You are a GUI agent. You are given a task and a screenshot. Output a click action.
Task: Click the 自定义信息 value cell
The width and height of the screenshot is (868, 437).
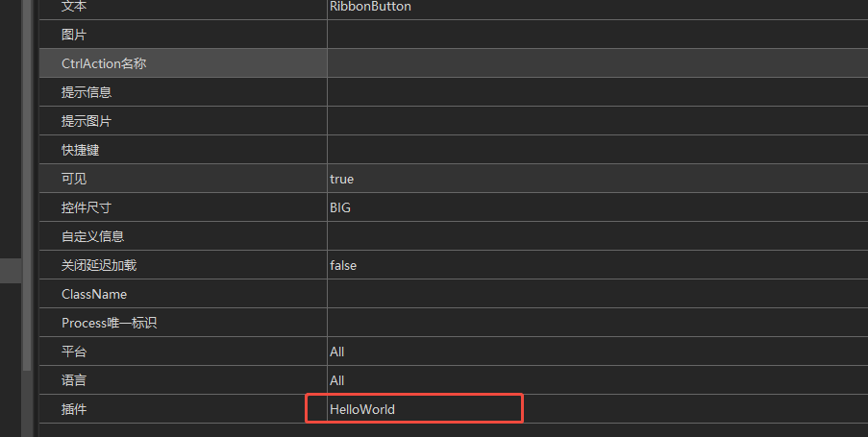click(x=598, y=235)
